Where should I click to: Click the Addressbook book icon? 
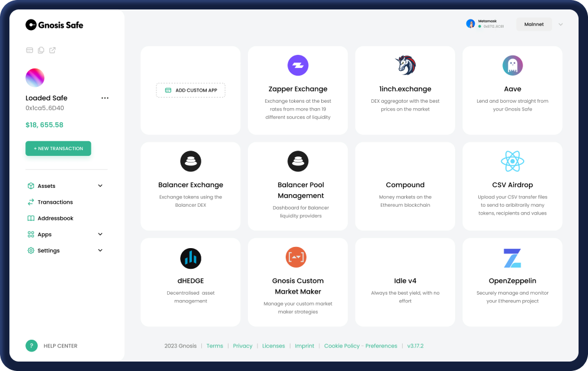[x=31, y=218]
